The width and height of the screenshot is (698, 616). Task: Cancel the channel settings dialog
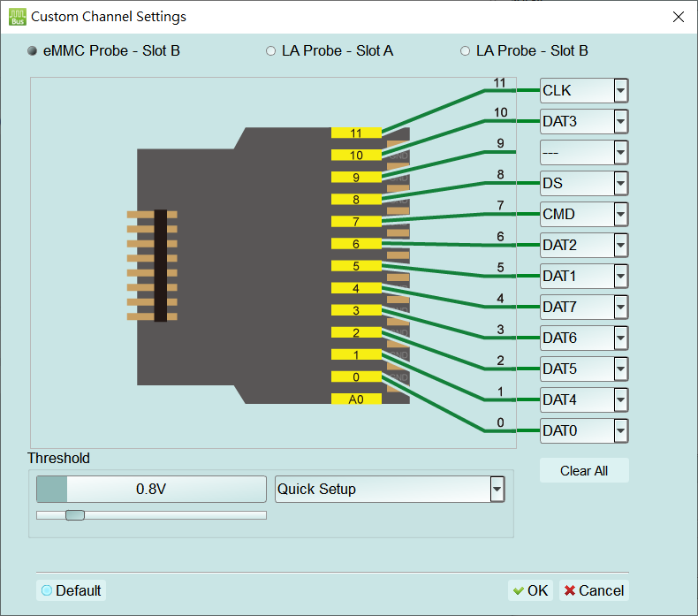(x=594, y=590)
